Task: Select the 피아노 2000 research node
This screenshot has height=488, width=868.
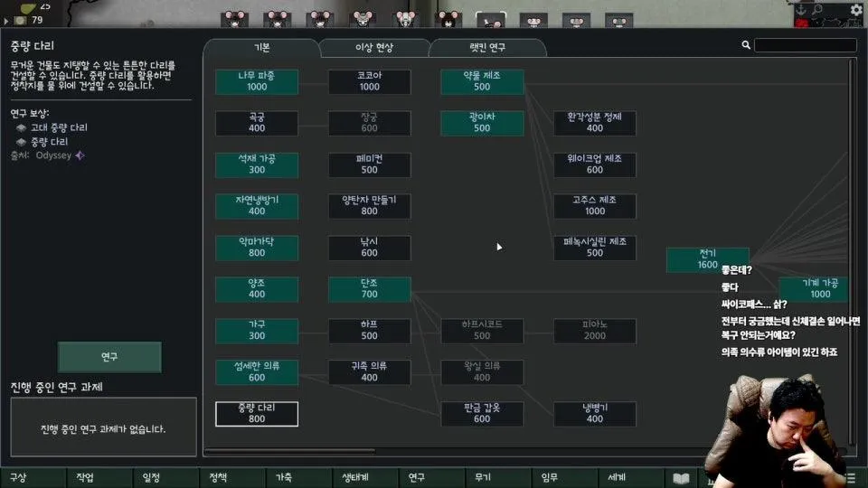Action: coord(595,331)
